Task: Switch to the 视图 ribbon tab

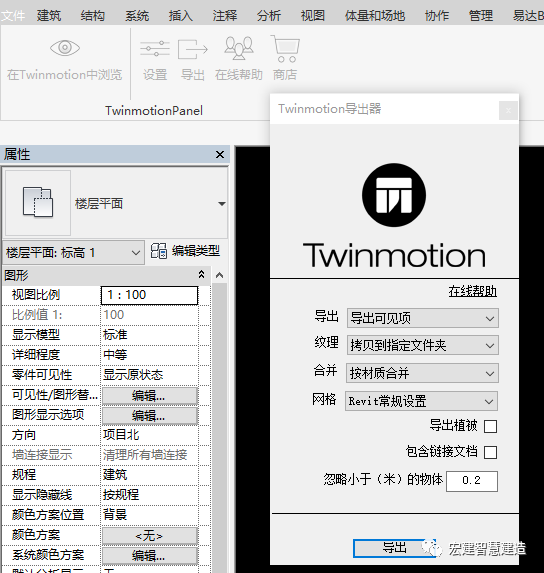Action: (x=313, y=16)
